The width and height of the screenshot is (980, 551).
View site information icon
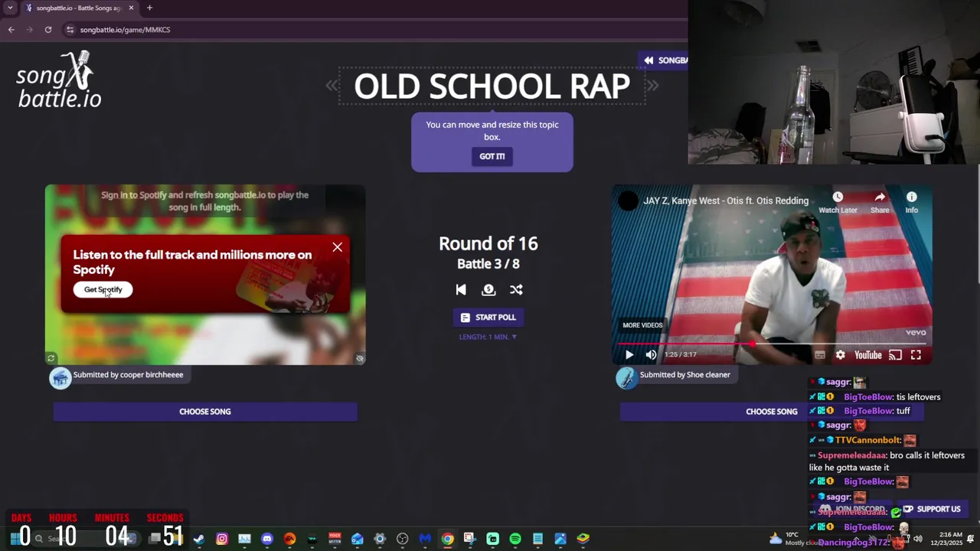(70, 30)
